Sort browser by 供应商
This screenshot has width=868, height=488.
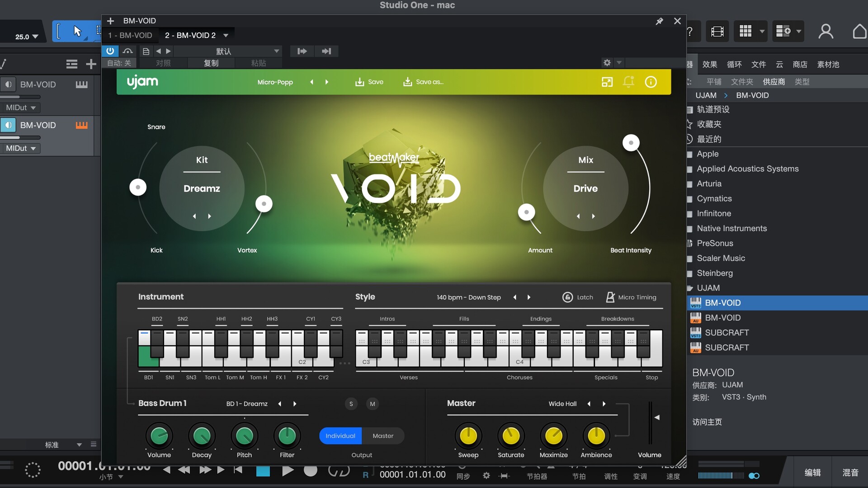tap(774, 82)
